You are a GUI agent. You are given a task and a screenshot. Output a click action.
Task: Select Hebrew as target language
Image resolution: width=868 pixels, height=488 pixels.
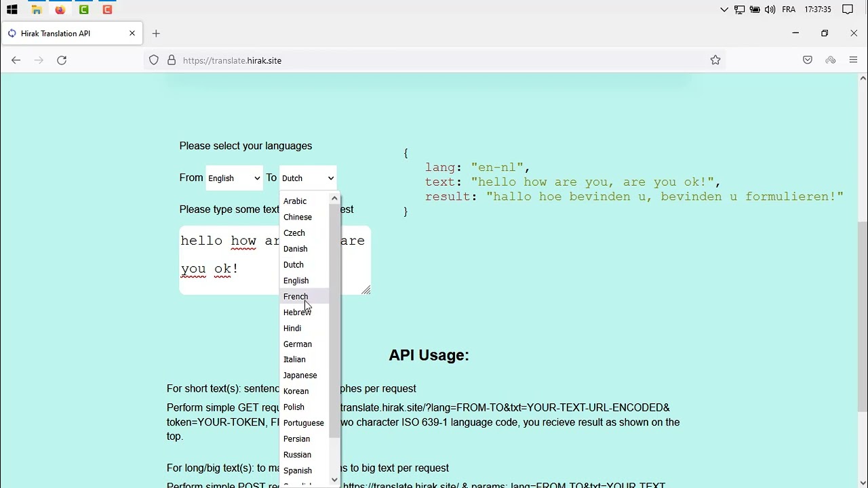click(x=304, y=312)
